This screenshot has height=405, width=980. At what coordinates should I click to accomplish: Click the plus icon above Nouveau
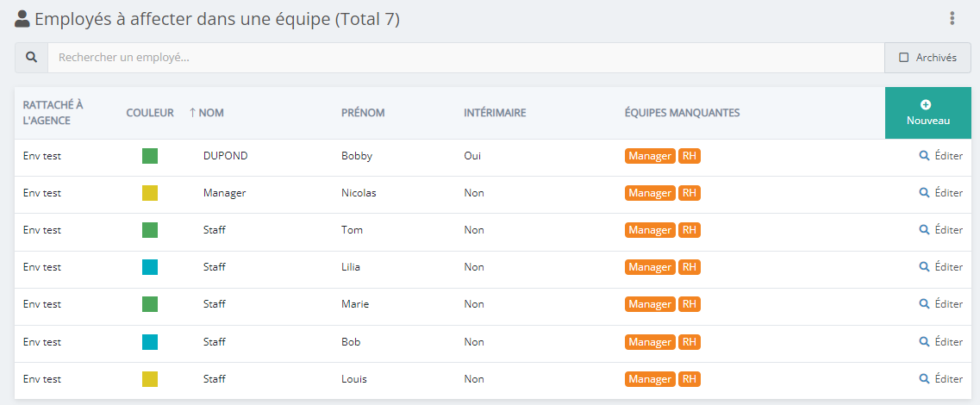pyautogui.click(x=927, y=105)
